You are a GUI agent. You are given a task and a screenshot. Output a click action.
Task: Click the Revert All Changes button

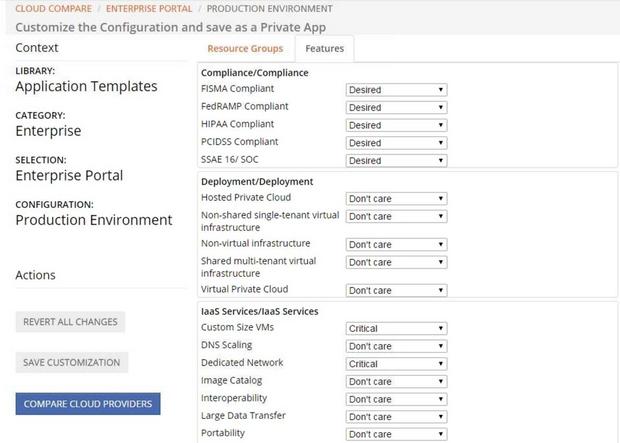[70, 322]
